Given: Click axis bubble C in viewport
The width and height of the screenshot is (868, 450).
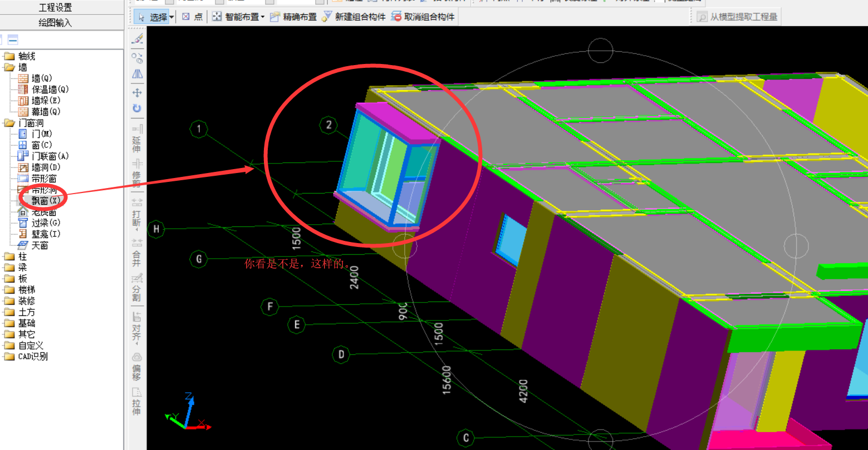Looking at the screenshot, I should pos(465,438).
